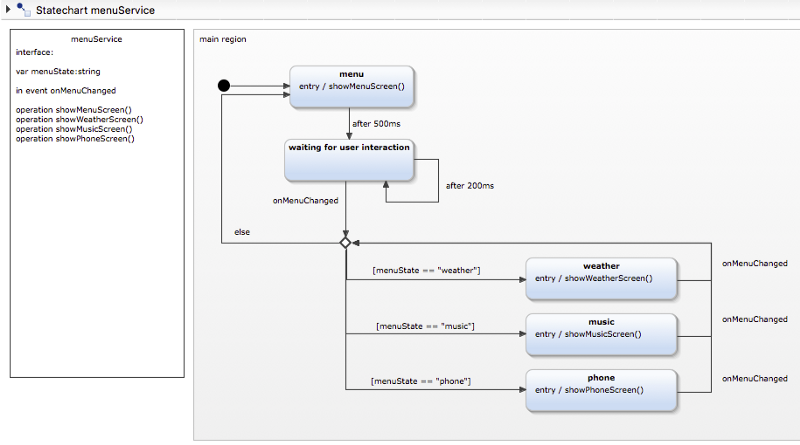Select the choice diamond node
This screenshot has height=445, width=800.
tap(345, 243)
